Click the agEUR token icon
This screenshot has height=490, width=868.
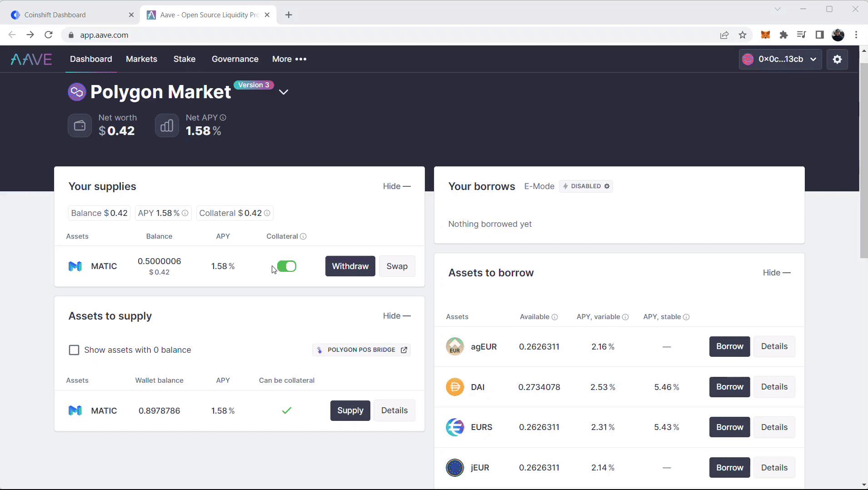pos(455,346)
